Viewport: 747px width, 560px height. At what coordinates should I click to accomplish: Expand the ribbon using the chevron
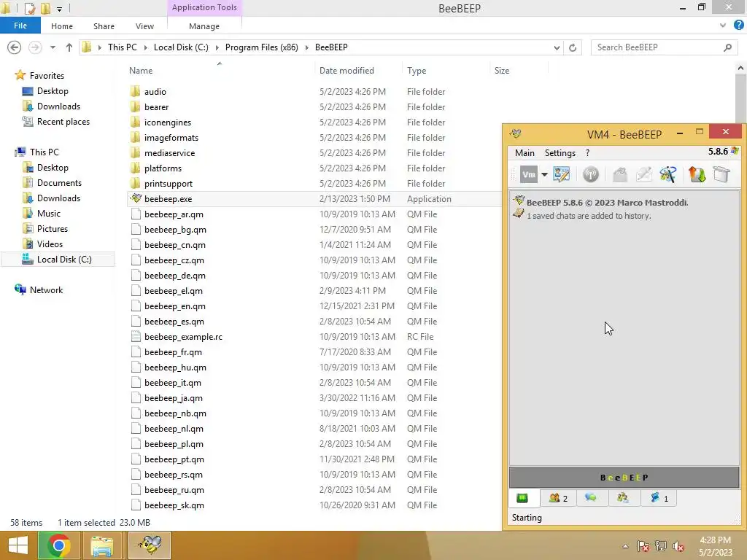point(723,26)
